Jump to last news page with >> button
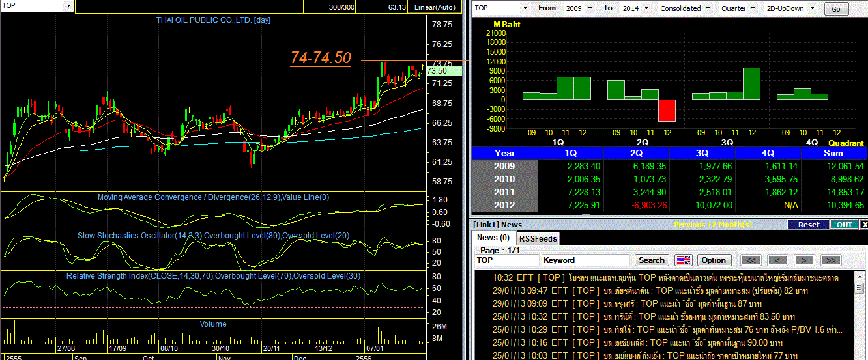This screenshot has height=360, width=868. [830, 260]
